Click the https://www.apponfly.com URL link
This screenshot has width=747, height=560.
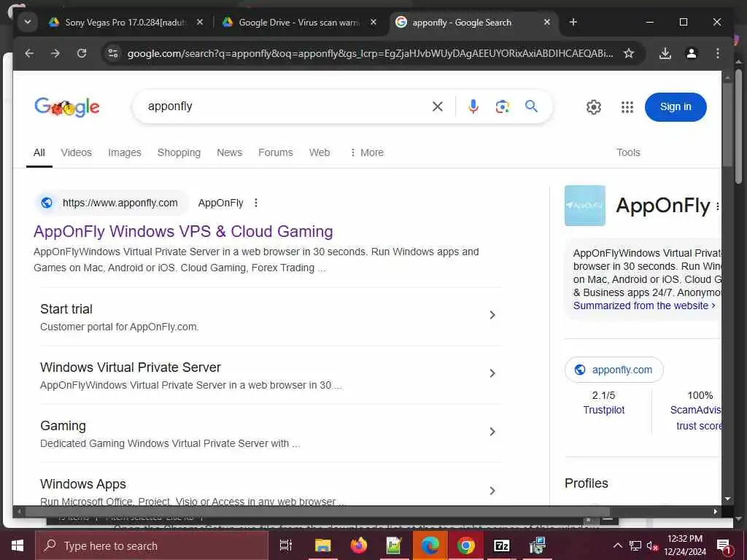[120, 203]
